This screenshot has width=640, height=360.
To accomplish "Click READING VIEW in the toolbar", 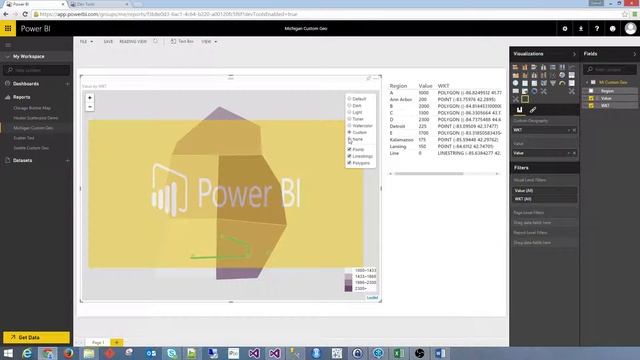I will pos(133,42).
